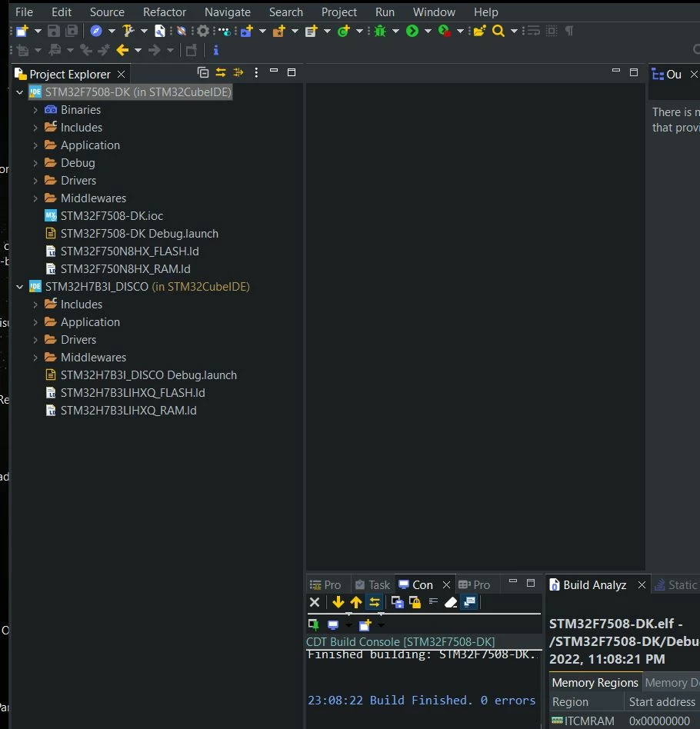
Task: Switch to the Static tab
Action: coord(676,585)
